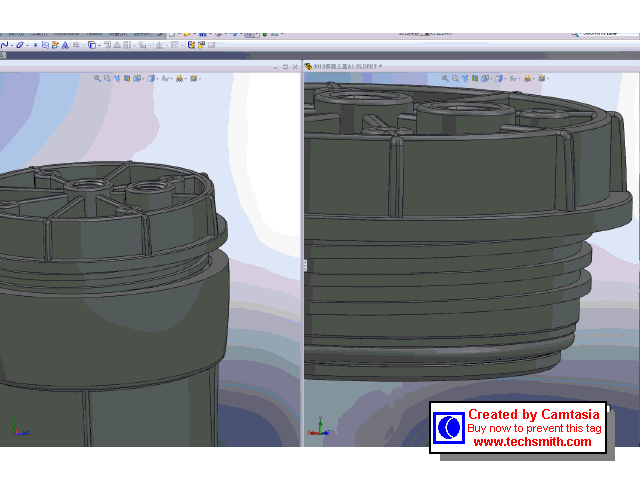Click the Rapid Sketch shield icon

[x=191, y=45]
